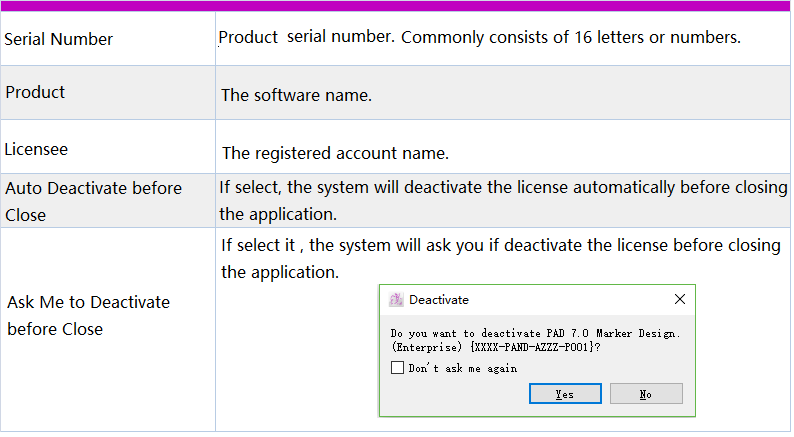This screenshot has height=437, width=794.
Task: Select the "Product" row label cell
Action: point(35,92)
